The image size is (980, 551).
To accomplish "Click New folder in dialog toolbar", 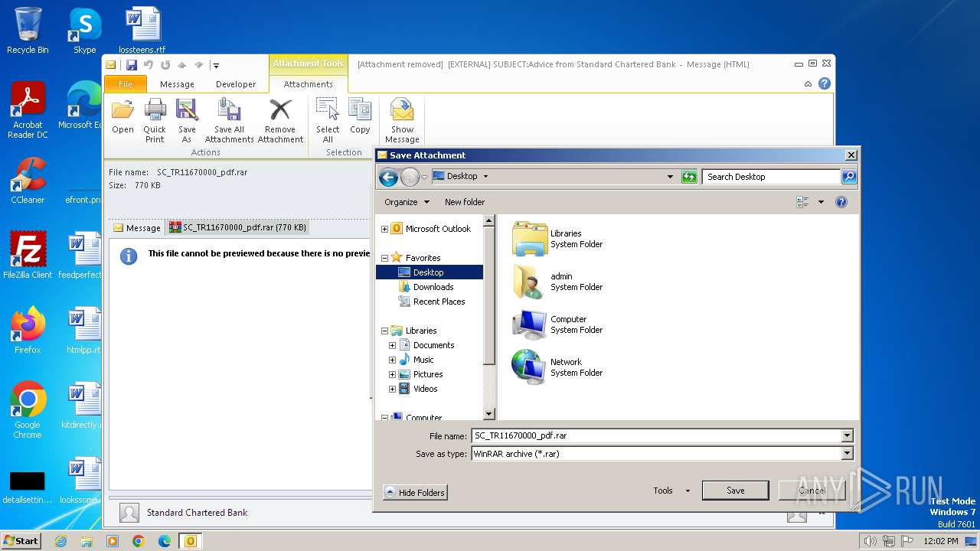I will [465, 202].
